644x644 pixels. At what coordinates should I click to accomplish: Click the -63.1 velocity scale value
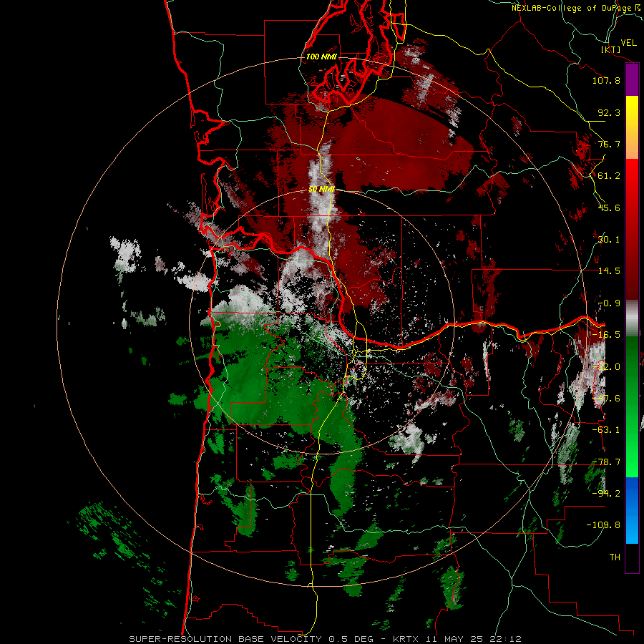pos(606,430)
